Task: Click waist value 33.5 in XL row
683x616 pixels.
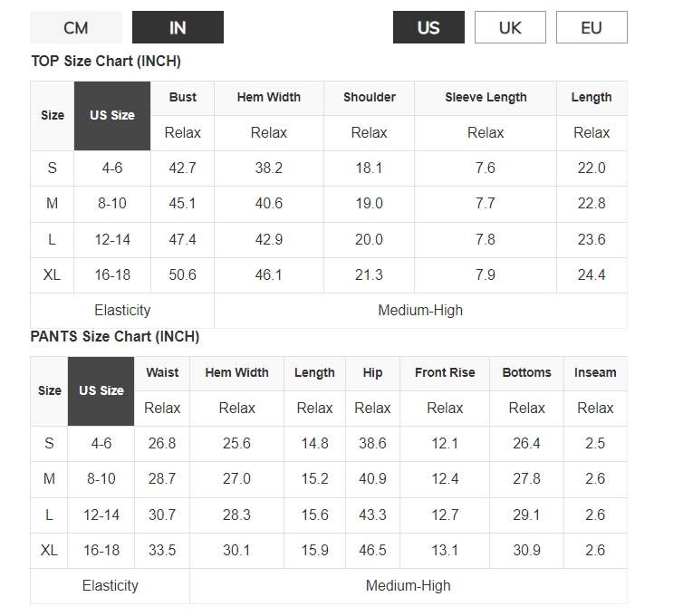Action: 162,550
